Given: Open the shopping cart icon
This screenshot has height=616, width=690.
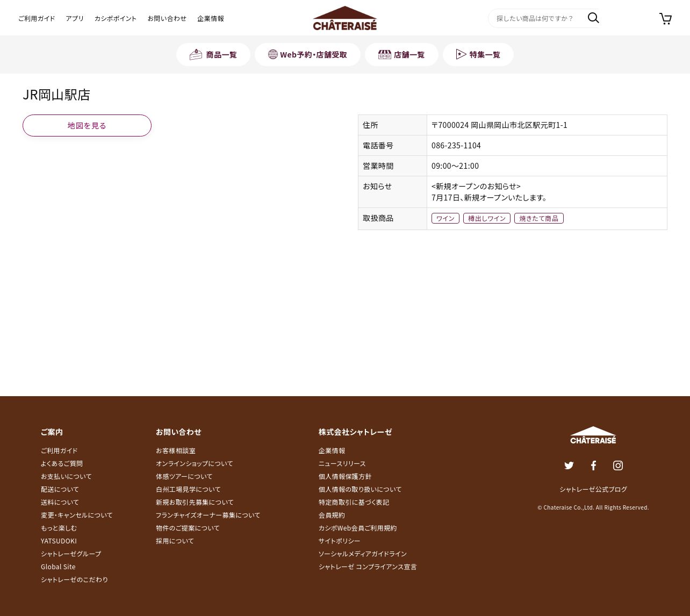Looking at the screenshot, I should click(x=665, y=19).
